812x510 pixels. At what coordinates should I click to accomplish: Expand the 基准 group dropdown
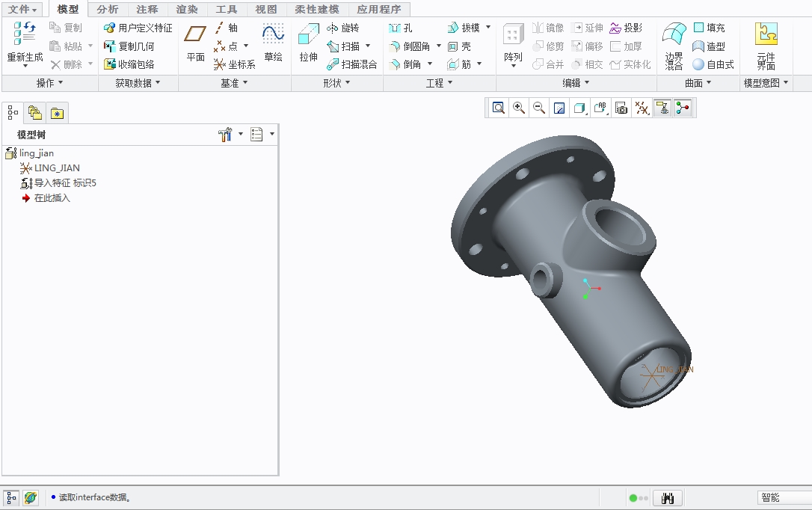tap(234, 83)
